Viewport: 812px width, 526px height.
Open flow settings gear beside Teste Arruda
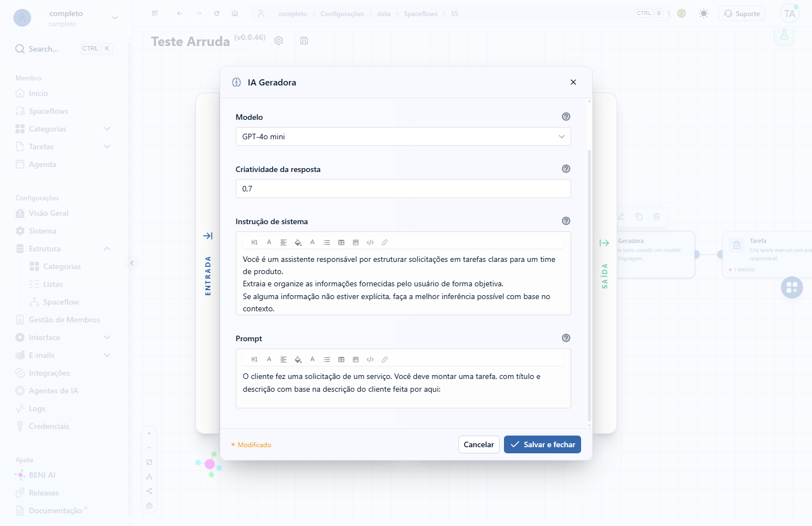279,41
